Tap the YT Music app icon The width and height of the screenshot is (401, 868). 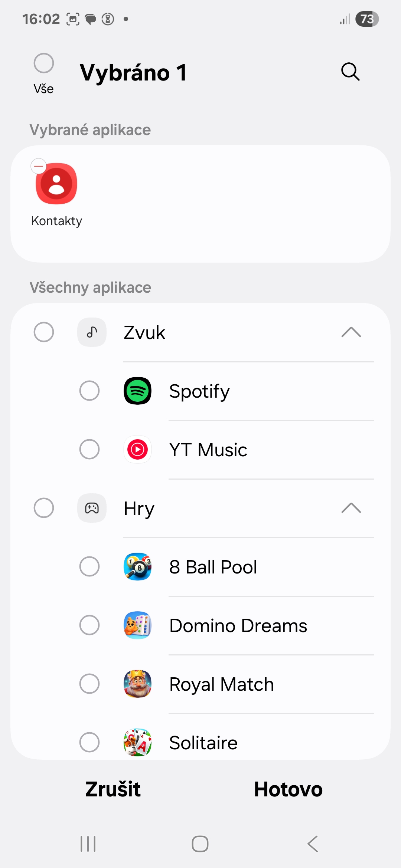point(137,450)
